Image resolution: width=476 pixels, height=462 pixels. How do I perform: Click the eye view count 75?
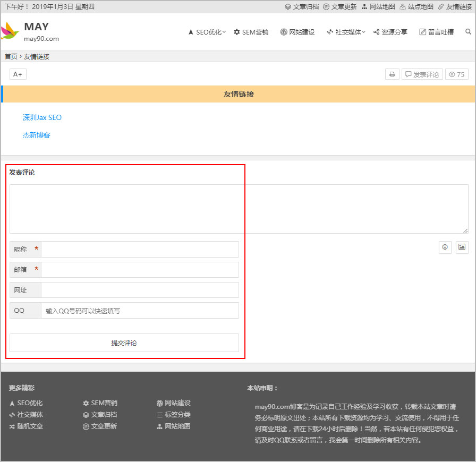tap(456, 74)
